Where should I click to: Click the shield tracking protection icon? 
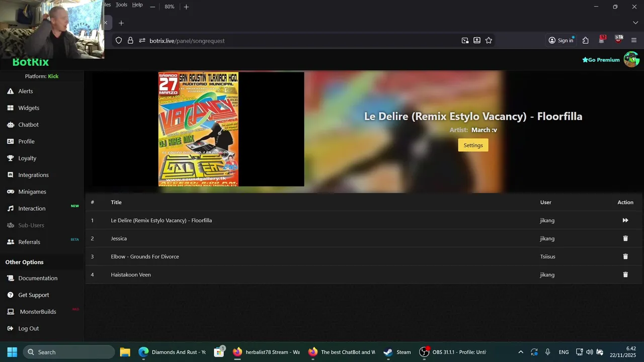119,40
